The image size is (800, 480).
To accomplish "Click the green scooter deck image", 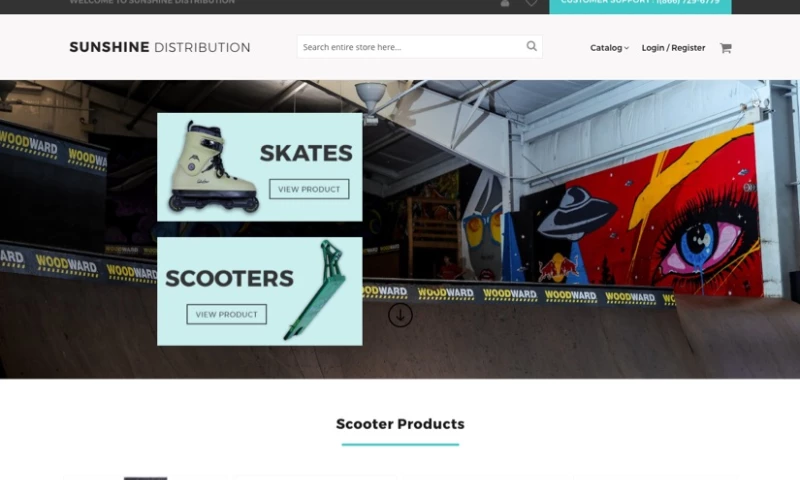I will (315, 290).
